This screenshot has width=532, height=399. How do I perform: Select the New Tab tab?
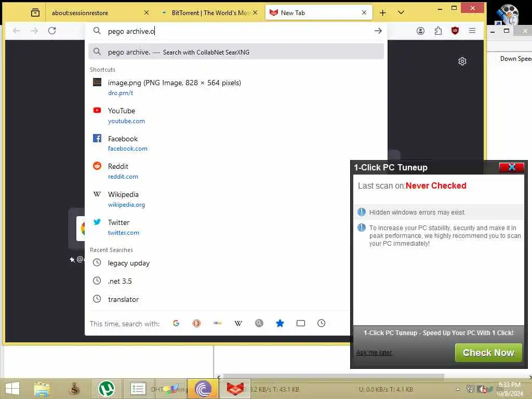[319, 13]
